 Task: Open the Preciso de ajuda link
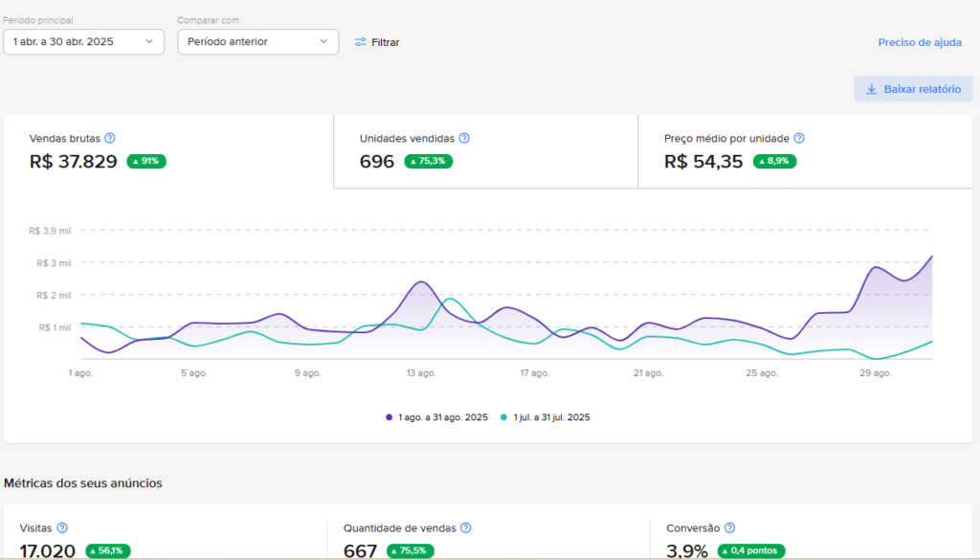920,42
